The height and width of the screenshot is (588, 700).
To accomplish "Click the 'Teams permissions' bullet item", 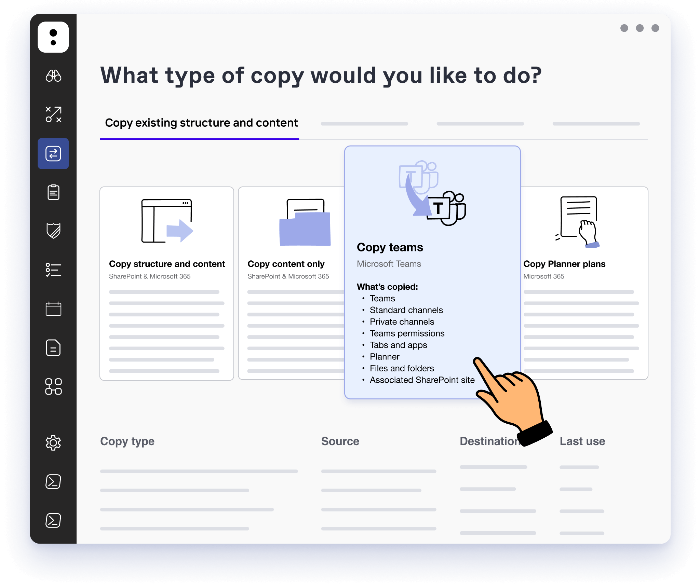I will click(407, 333).
